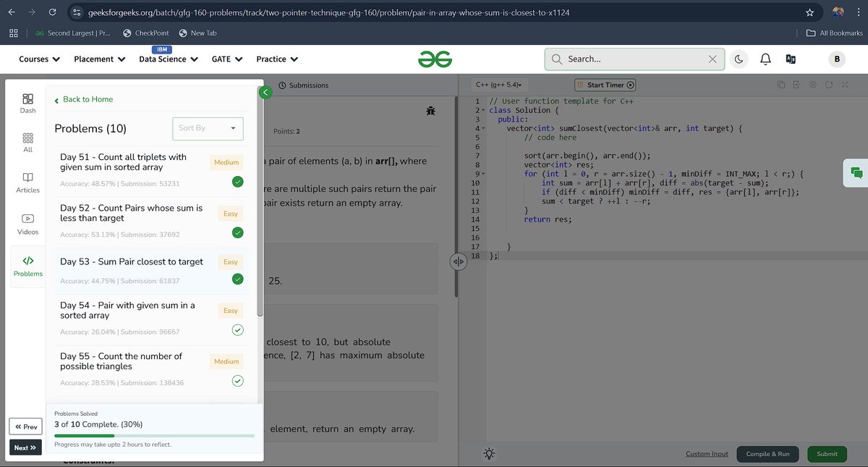
Task: Open the notifications bell
Action: (x=765, y=59)
